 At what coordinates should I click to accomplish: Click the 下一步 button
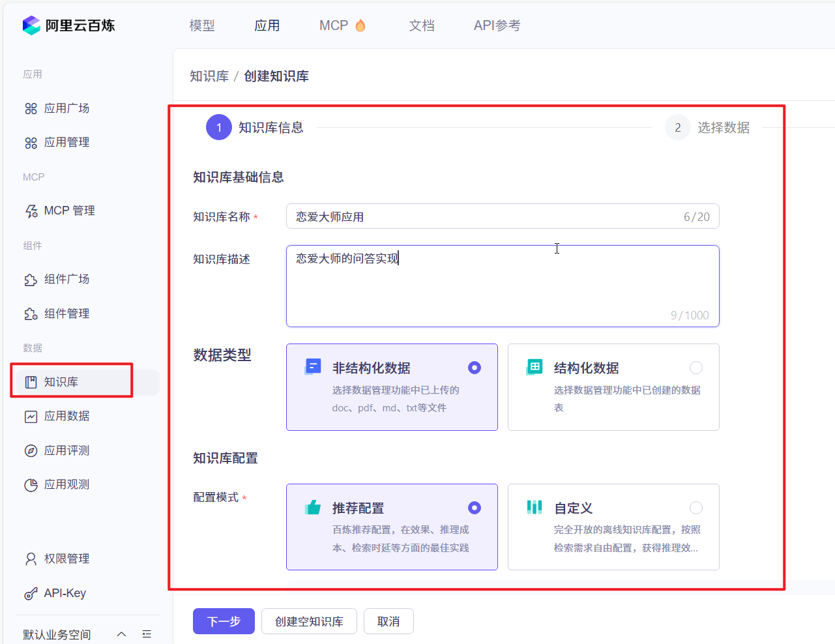pos(224,621)
